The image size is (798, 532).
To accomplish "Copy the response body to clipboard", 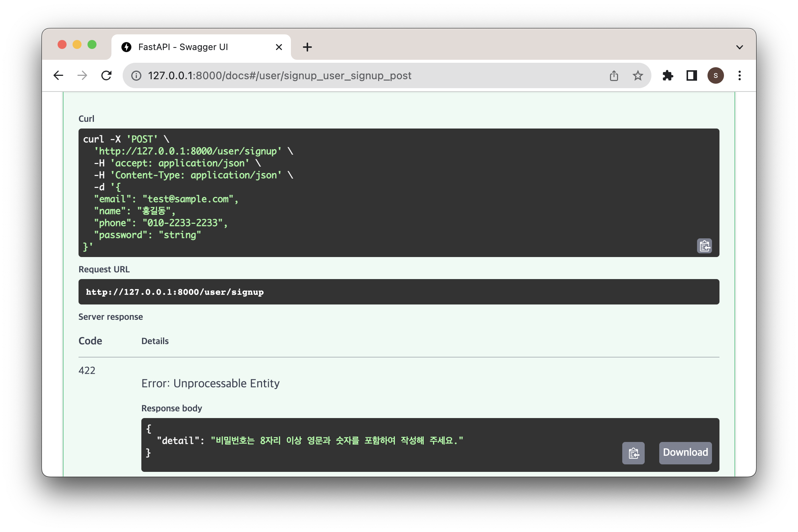I will pos(633,453).
